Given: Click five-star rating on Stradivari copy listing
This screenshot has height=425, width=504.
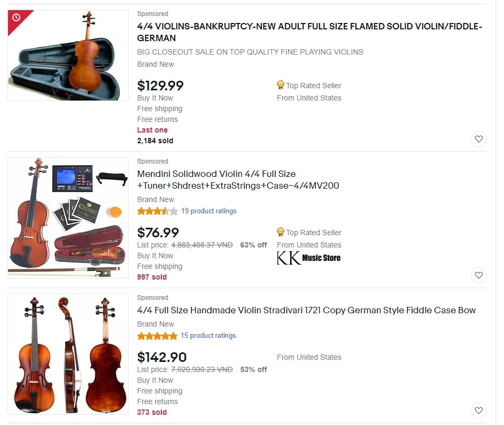Looking at the screenshot, I should (157, 336).
